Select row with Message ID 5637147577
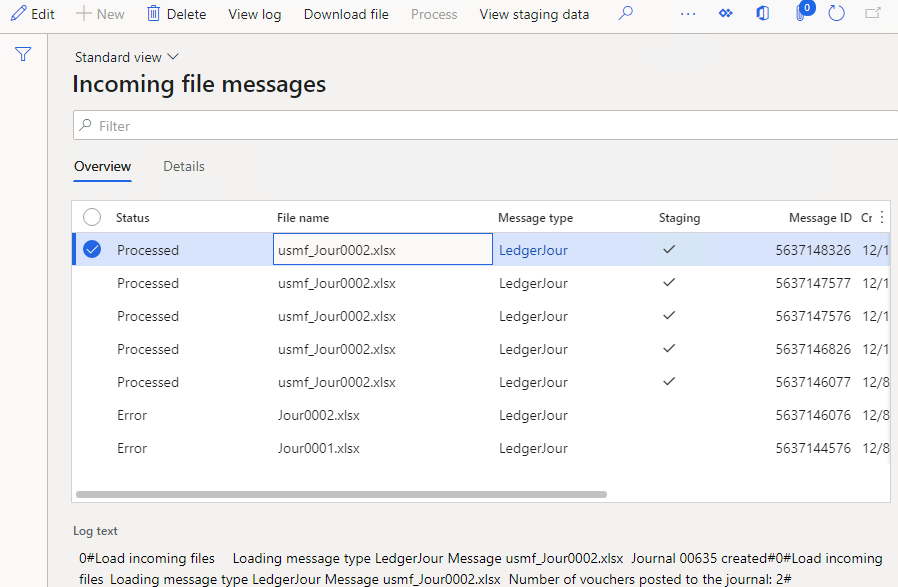898x587 pixels. pyautogui.click(x=481, y=283)
